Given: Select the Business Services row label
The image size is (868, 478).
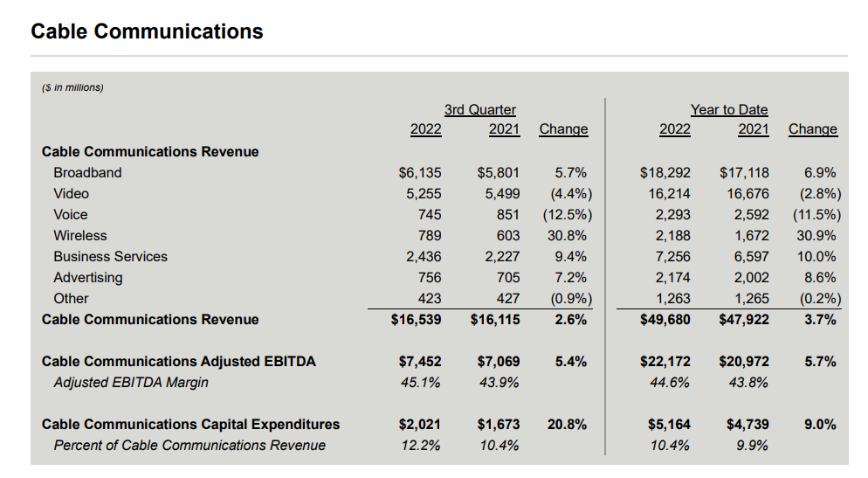Looking at the screenshot, I should 110,257.
